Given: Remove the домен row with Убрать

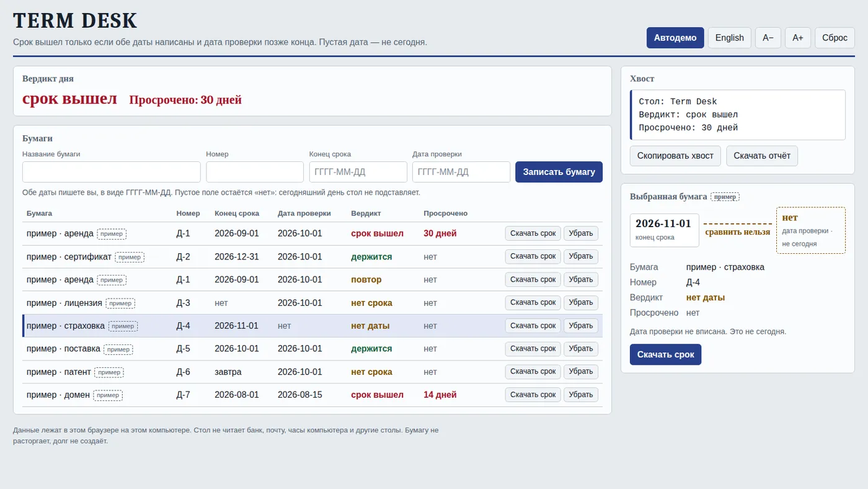Looking at the screenshot, I should click(x=581, y=395).
